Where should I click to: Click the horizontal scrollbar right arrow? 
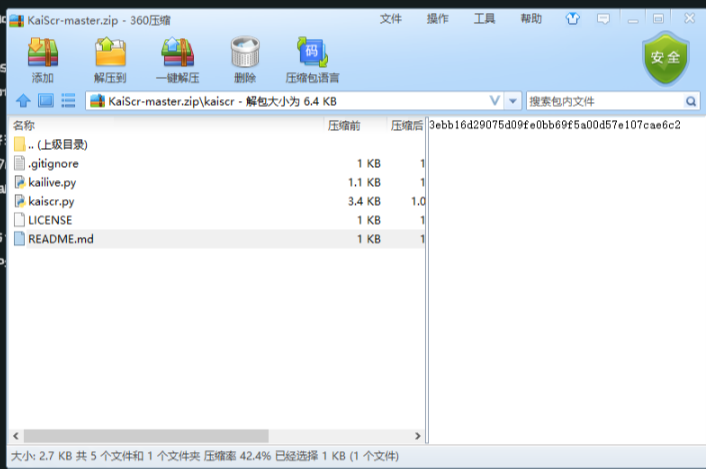[x=417, y=436]
